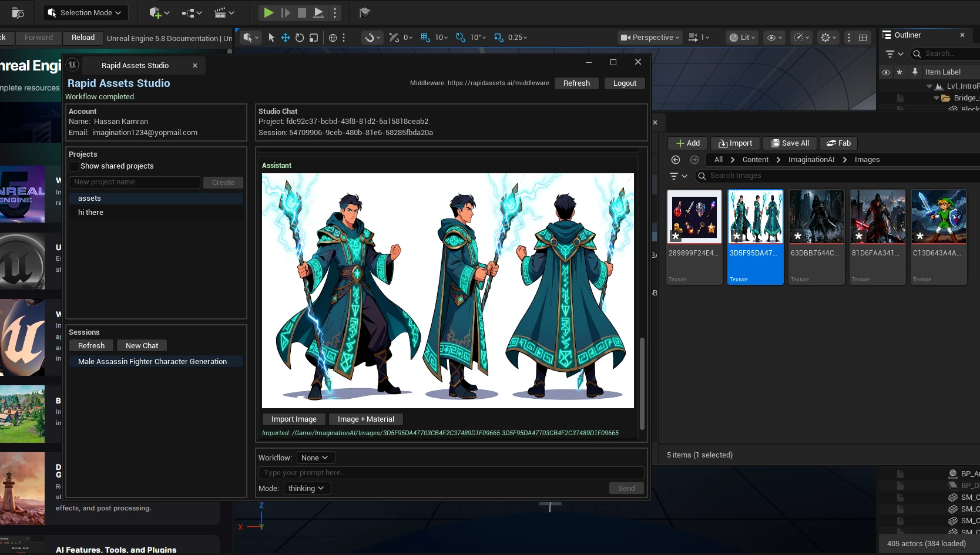
Task: Click the Image + Material button
Action: (365, 419)
